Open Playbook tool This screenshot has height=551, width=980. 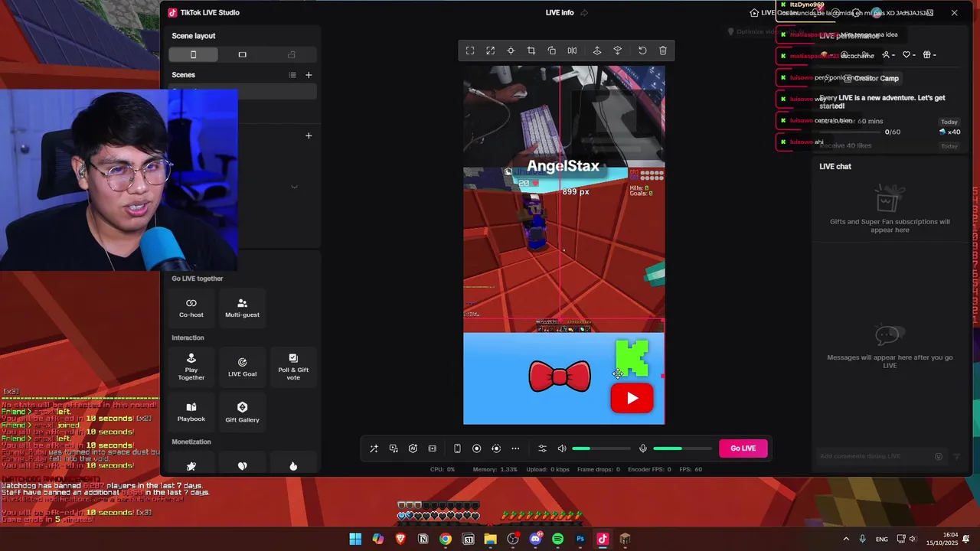[x=191, y=412]
